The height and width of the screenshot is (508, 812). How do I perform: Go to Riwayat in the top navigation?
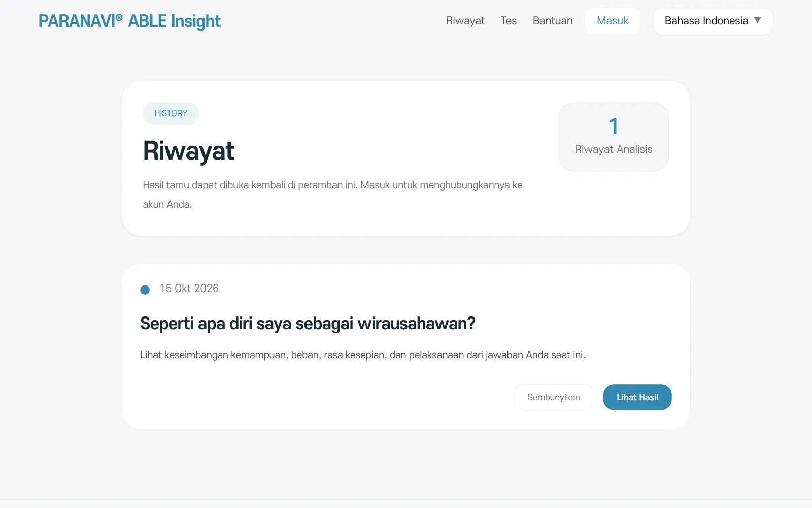coord(465,21)
